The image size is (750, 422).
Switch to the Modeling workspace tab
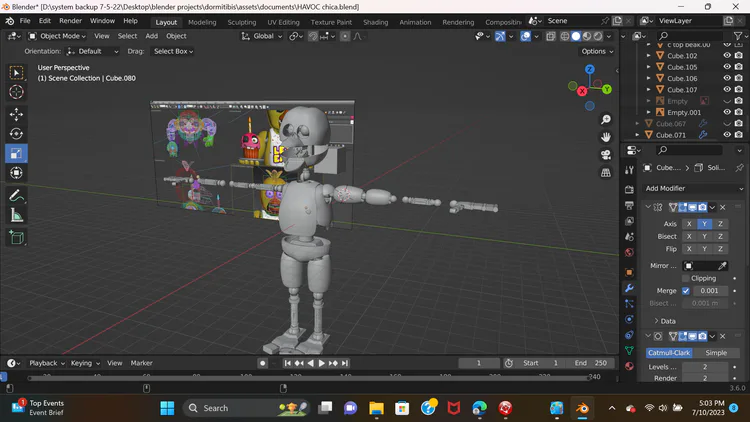pyautogui.click(x=202, y=22)
